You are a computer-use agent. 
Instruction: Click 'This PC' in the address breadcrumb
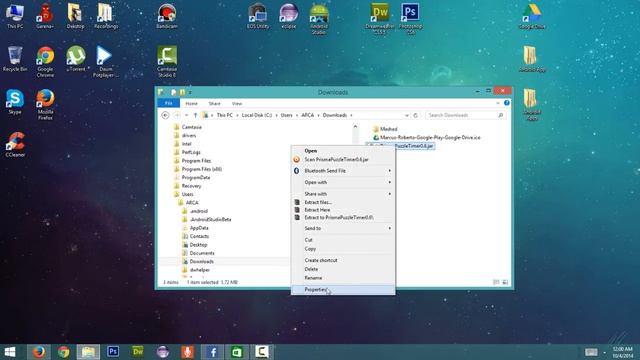coord(224,116)
